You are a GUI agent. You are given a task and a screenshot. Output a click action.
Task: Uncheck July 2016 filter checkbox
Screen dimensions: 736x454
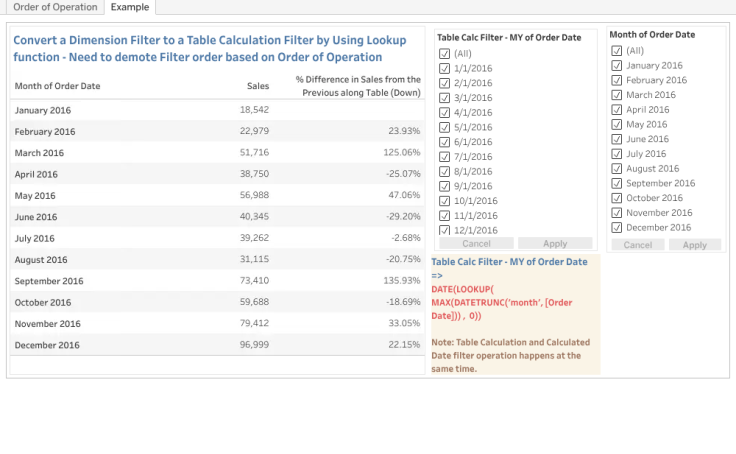click(616, 154)
